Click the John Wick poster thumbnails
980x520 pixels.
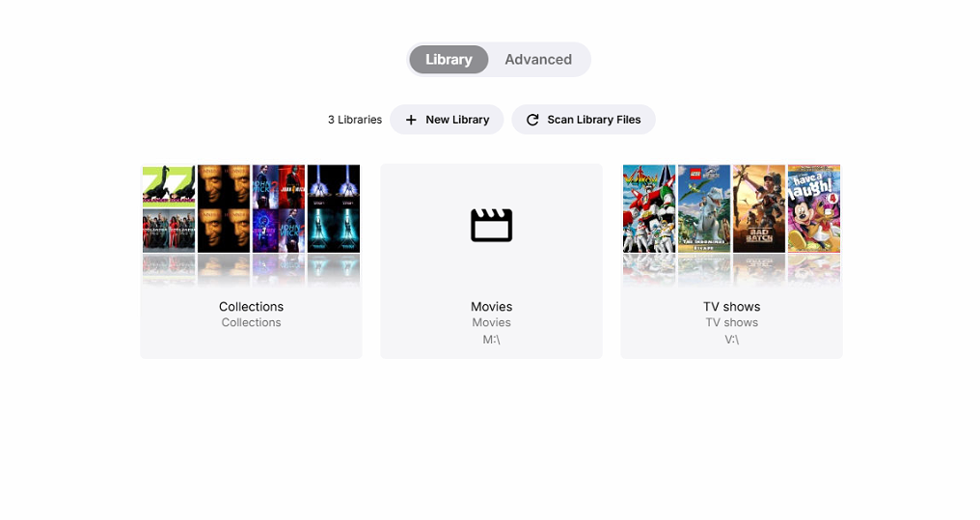(279, 208)
